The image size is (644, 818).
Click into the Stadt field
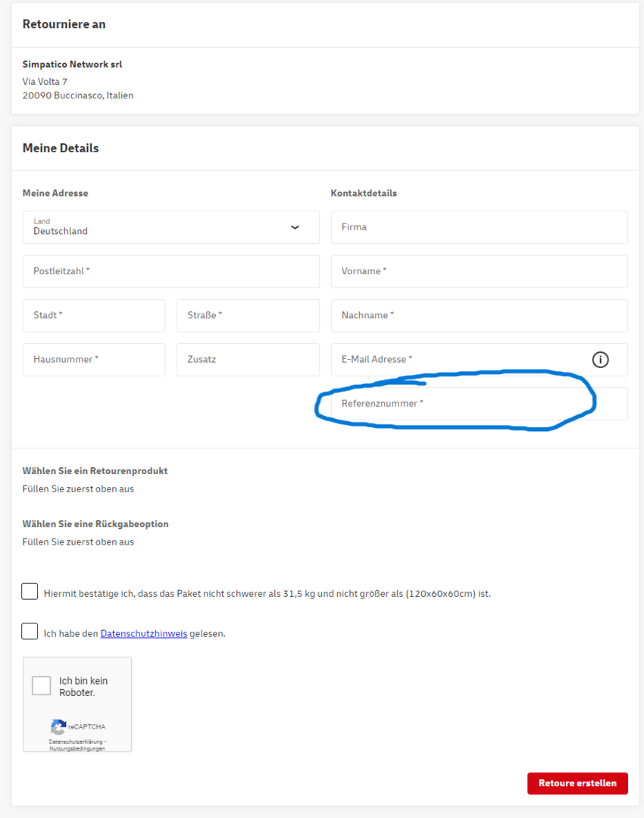coord(94,315)
